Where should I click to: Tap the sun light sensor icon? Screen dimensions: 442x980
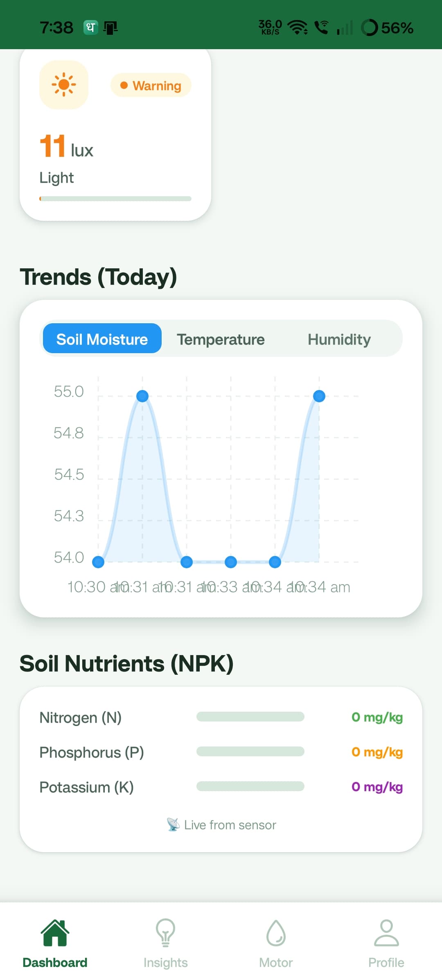(x=64, y=85)
